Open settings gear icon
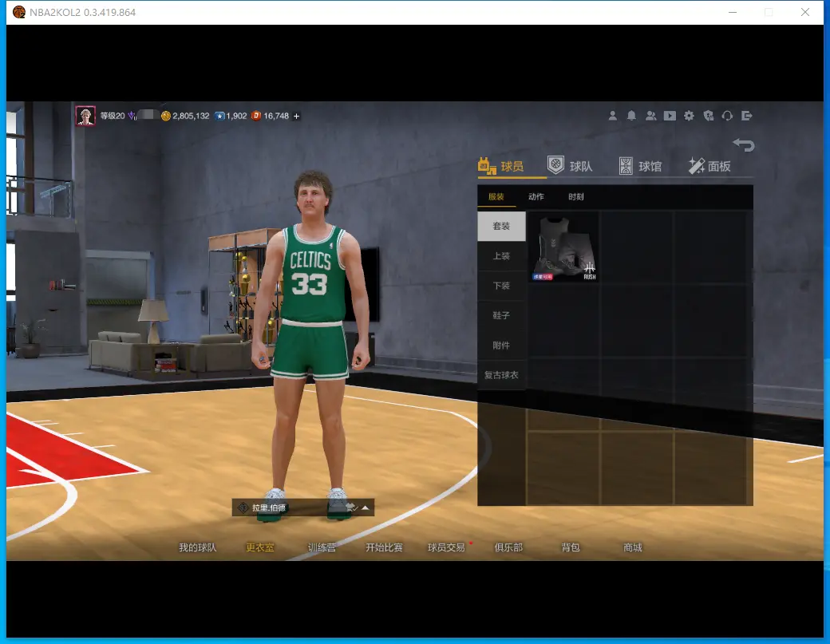 pyautogui.click(x=689, y=116)
